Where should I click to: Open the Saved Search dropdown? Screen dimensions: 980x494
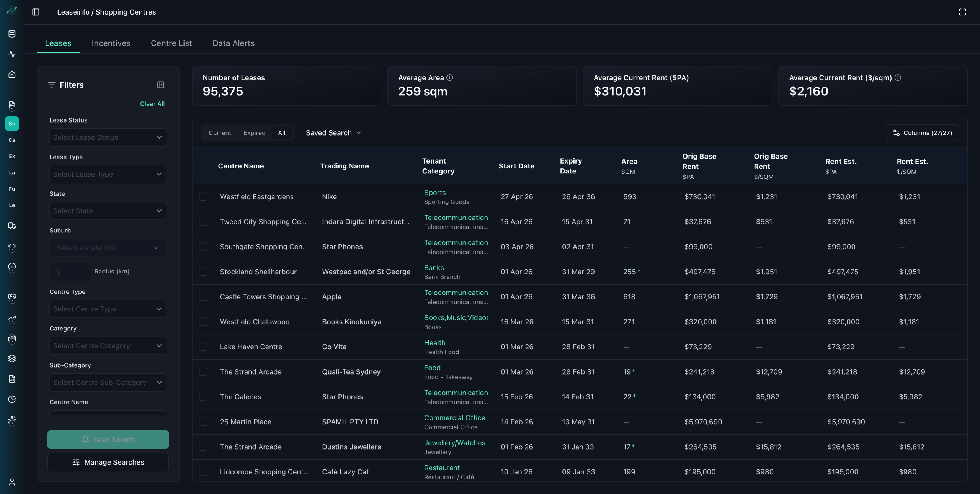coord(333,133)
